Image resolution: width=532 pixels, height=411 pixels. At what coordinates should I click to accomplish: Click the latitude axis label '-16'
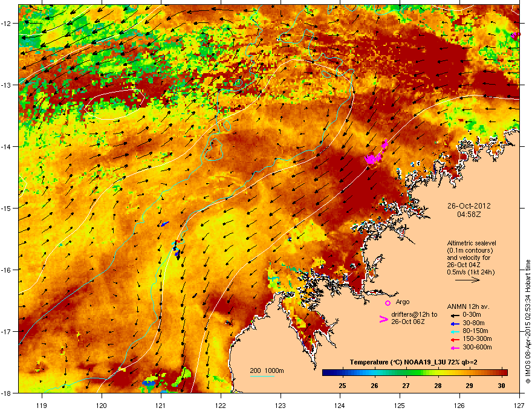(6, 270)
